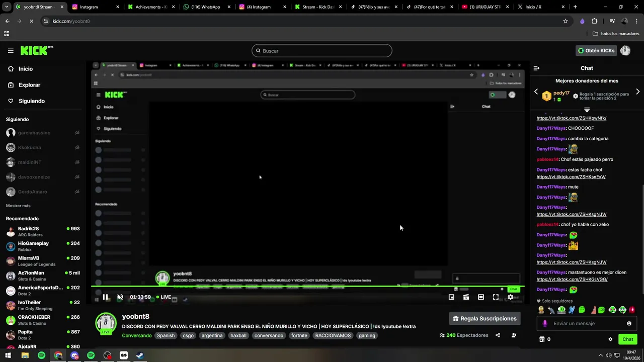Select the RACCIONAMOS tag
644x362 pixels.
pos(333,335)
